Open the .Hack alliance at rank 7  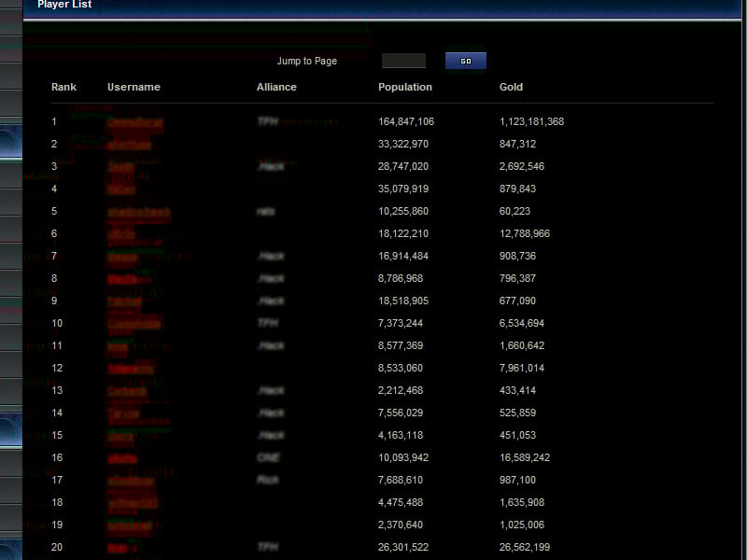click(x=270, y=257)
